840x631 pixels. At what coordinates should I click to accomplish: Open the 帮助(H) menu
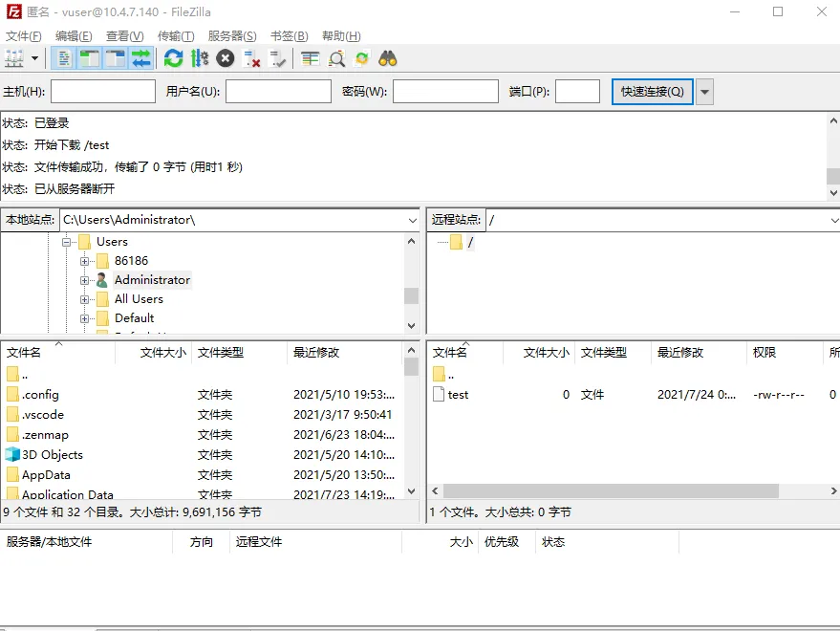(x=341, y=36)
